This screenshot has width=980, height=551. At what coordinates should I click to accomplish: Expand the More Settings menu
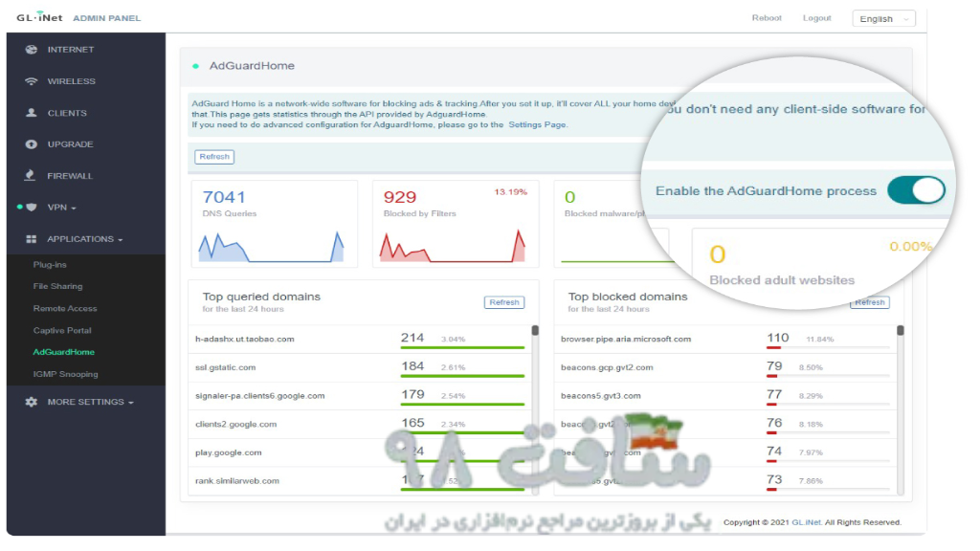(x=91, y=402)
